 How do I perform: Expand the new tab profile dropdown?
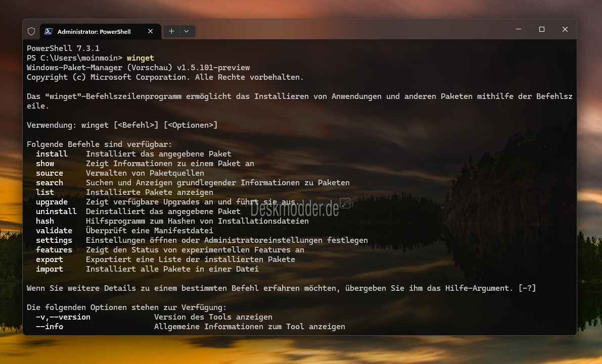187,31
